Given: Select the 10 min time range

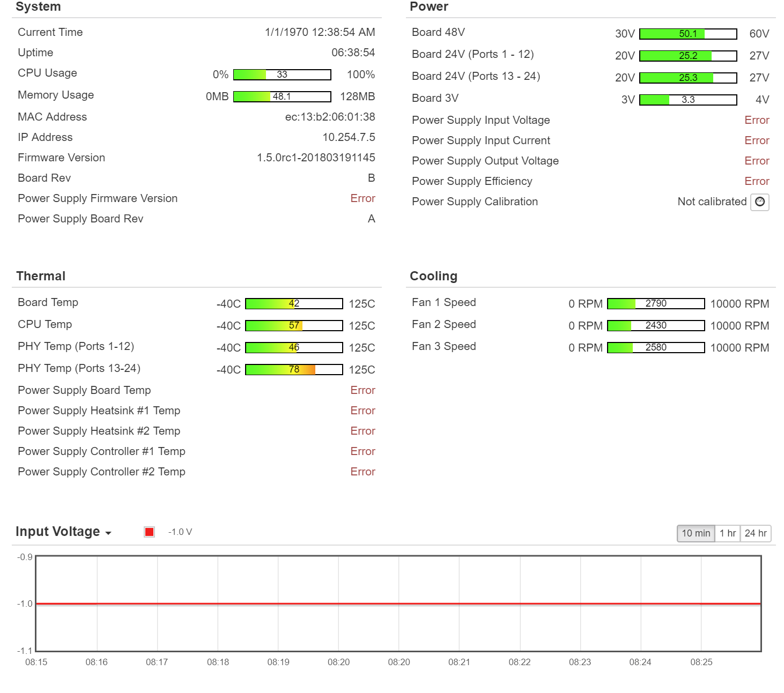Looking at the screenshot, I should 696,533.
